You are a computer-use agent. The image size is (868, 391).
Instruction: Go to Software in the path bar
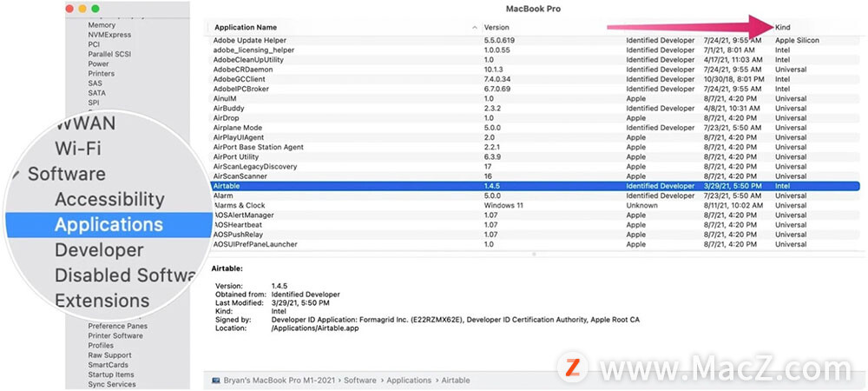point(360,381)
